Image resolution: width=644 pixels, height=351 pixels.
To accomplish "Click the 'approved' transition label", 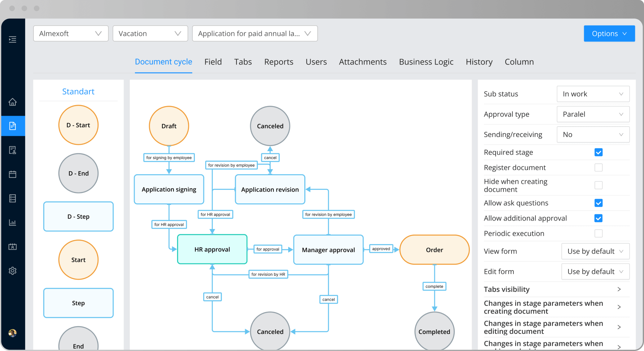I will click(381, 249).
